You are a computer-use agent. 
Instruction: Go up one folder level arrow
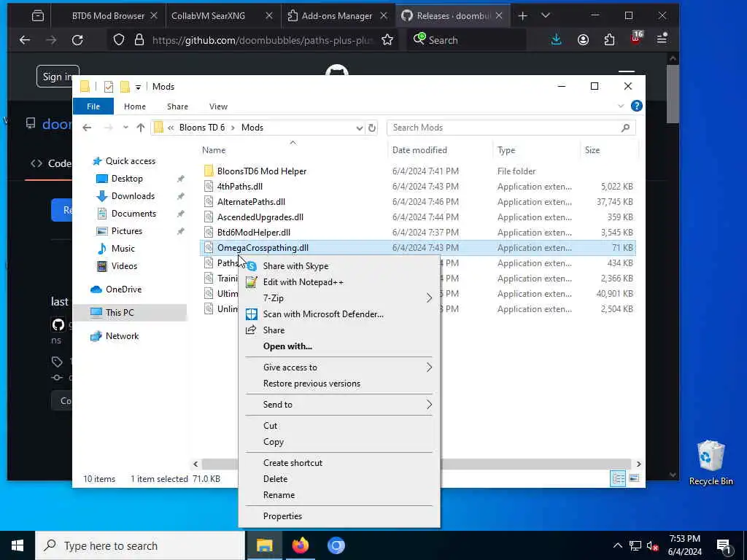point(141,128)
